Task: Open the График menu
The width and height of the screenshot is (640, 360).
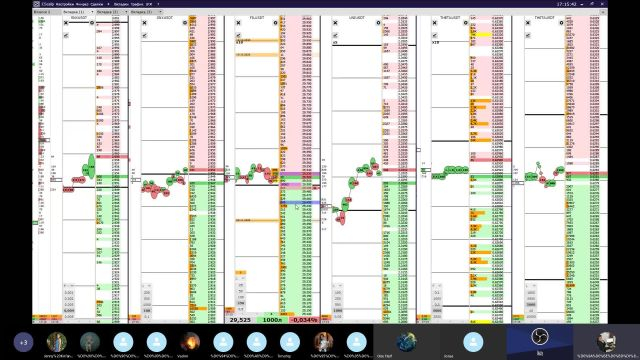Action: (x=137, y=4)
